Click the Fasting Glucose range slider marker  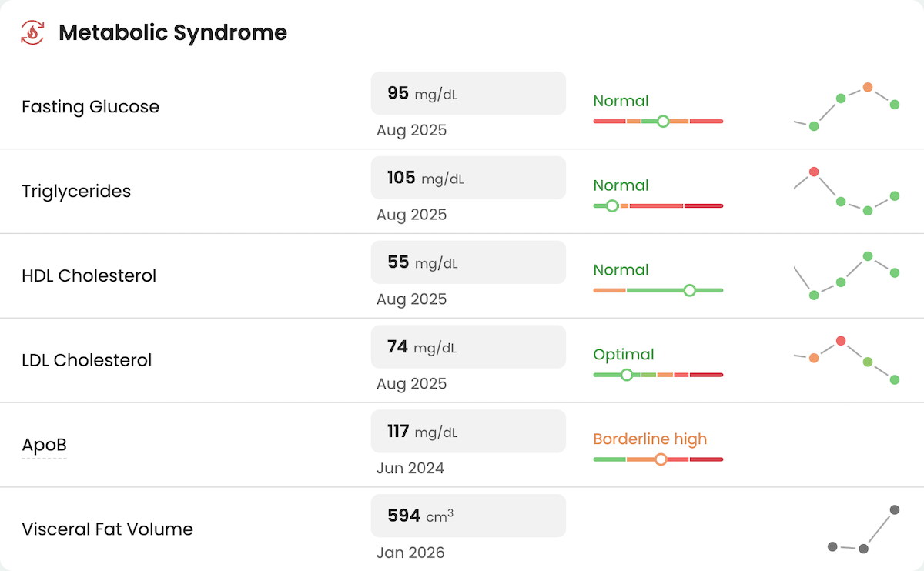pyautogui.click(x=663, y=121)
